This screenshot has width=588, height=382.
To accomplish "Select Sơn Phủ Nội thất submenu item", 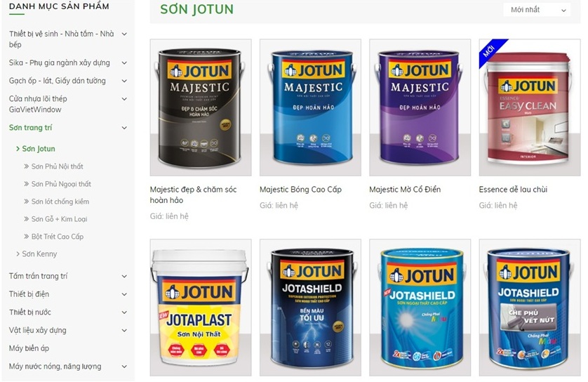I will coord(57,166).
